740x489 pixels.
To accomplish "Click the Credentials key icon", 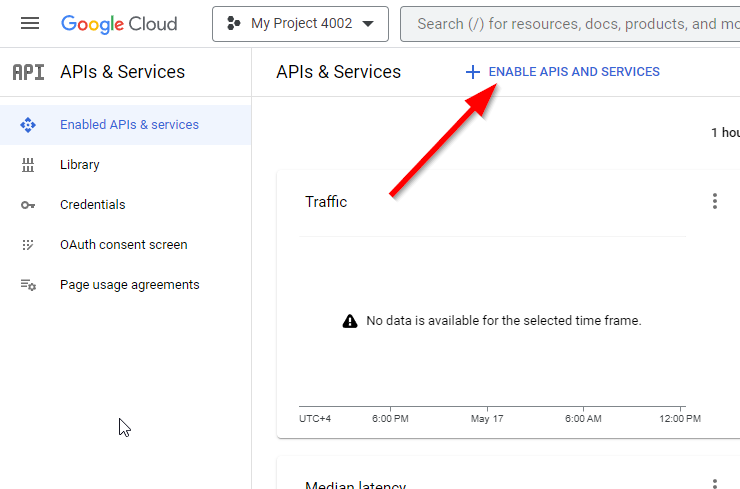I will tap(28, 205).
